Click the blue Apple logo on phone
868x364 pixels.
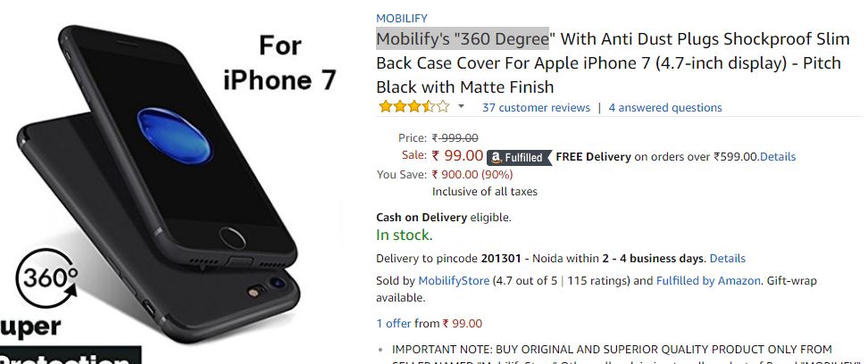point(174,136)
